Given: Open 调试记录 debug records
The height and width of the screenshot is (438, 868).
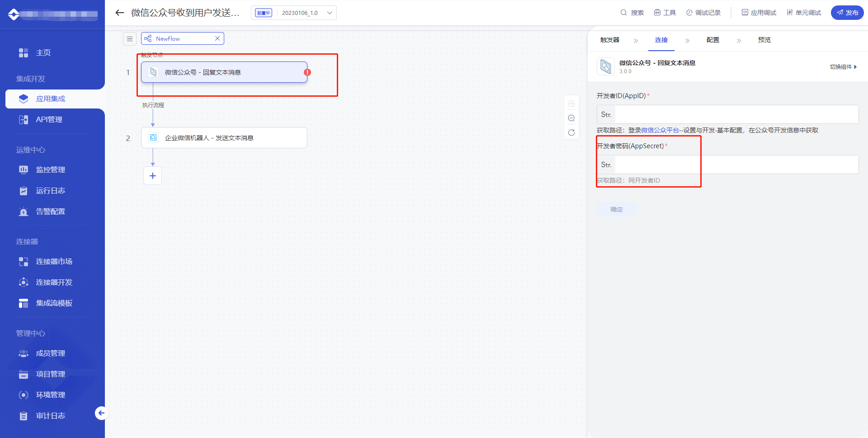Looking at the screenshot, I should coord(703,13).
